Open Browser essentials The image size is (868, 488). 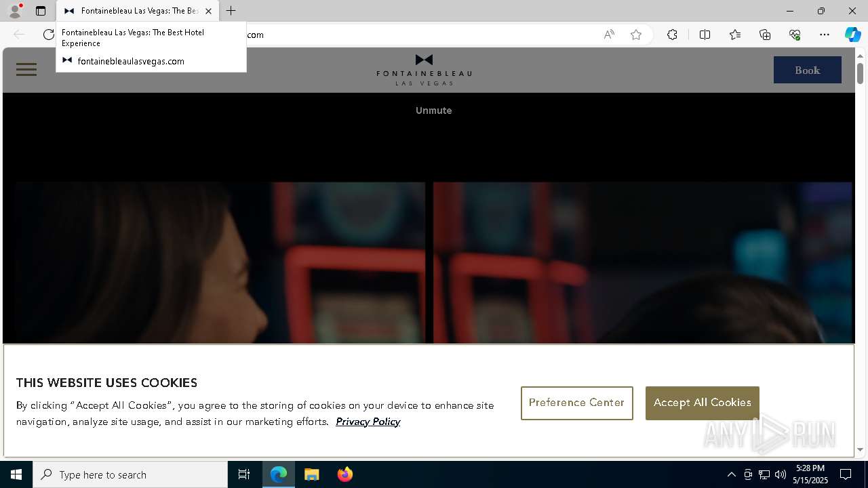(795, 35)
